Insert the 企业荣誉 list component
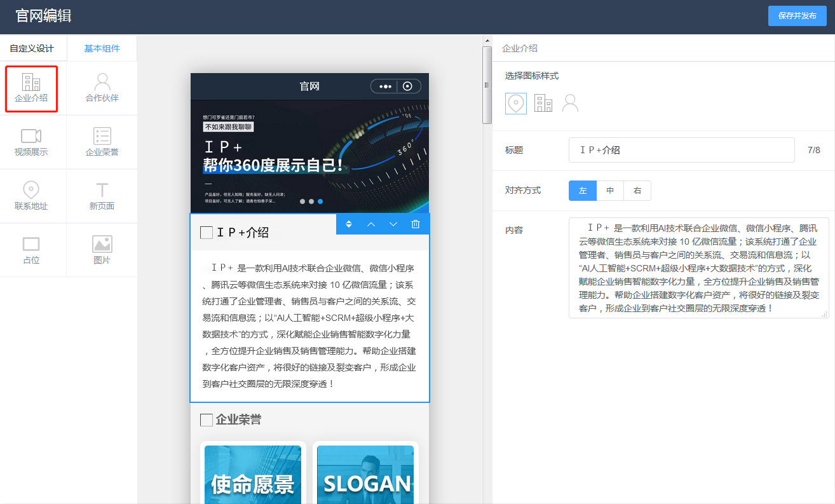The width and height of the screenshot is (835, 504). click(102, 142)
